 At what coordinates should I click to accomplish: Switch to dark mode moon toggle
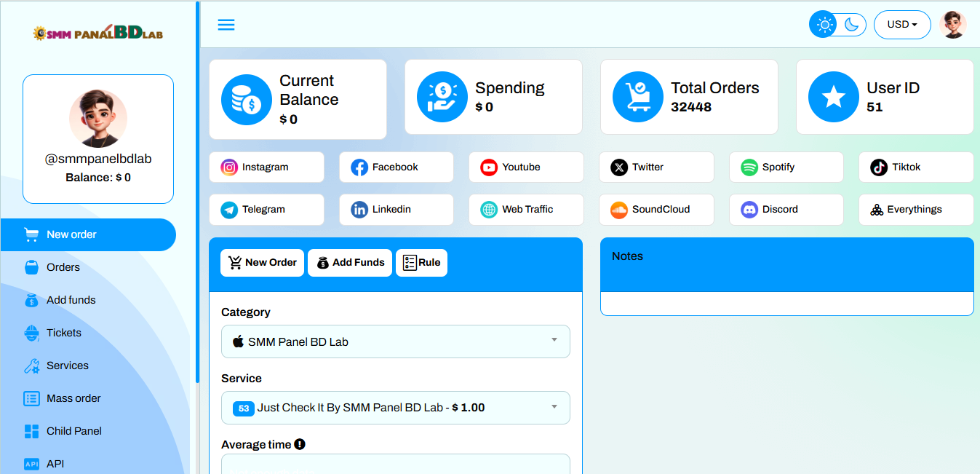tap(852, 25)
